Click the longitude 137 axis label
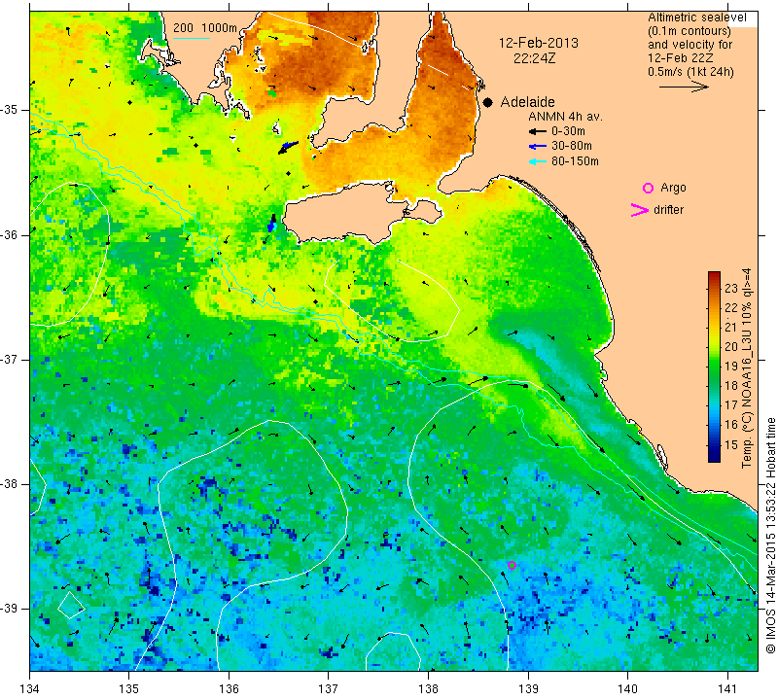Viewport: 778px width, 700px height. pyautogui.click(x=329, y=689)
